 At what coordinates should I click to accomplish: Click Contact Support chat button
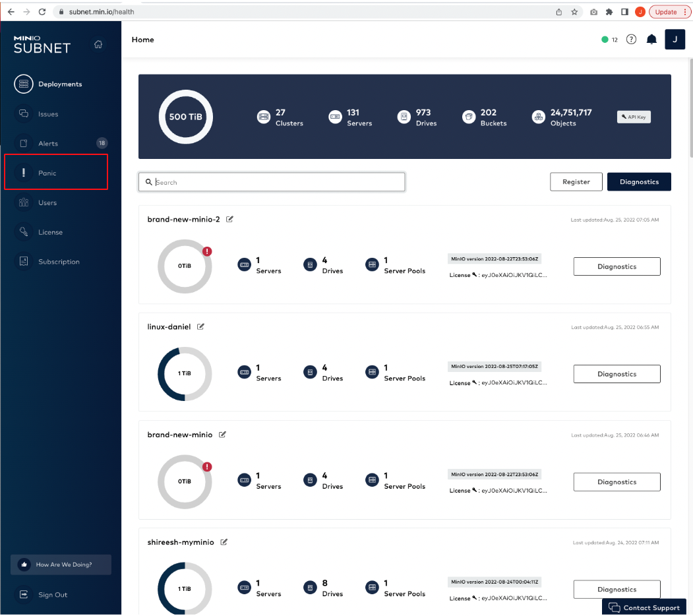(x=644, y=607)
